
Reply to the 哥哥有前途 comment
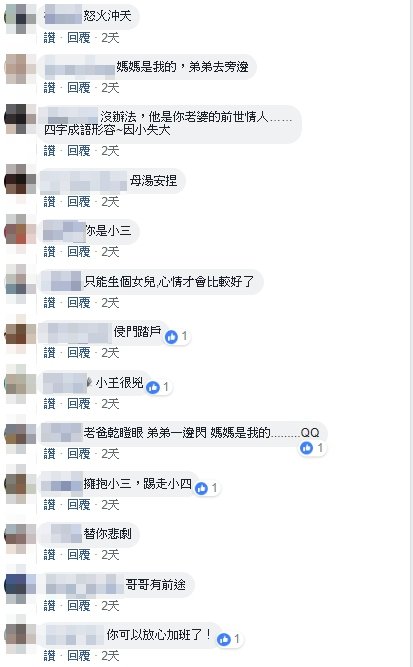click(79, 606)
